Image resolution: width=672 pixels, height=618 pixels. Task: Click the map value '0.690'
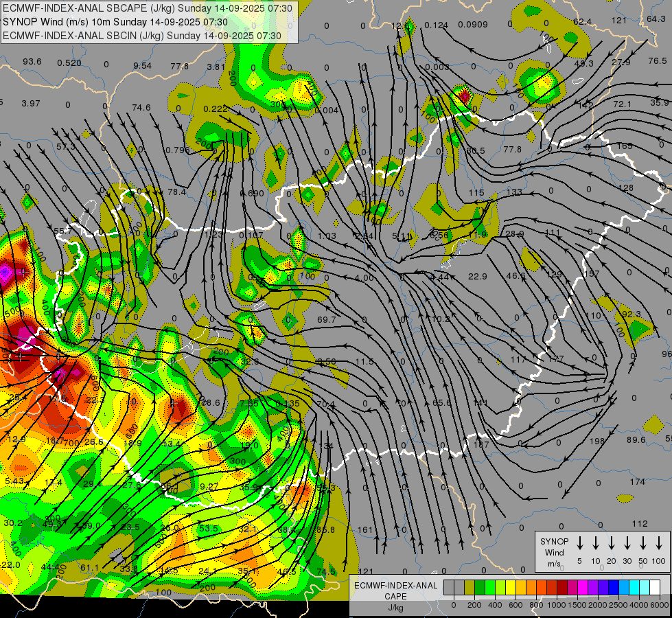(252, 194)
